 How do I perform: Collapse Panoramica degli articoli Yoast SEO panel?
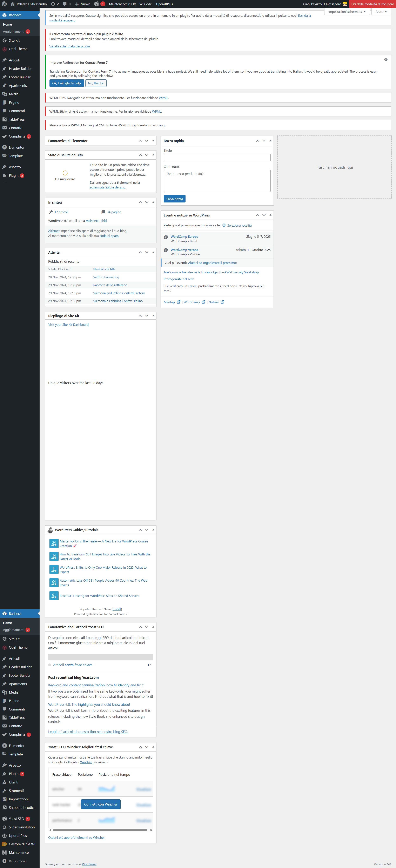(153, 627)
